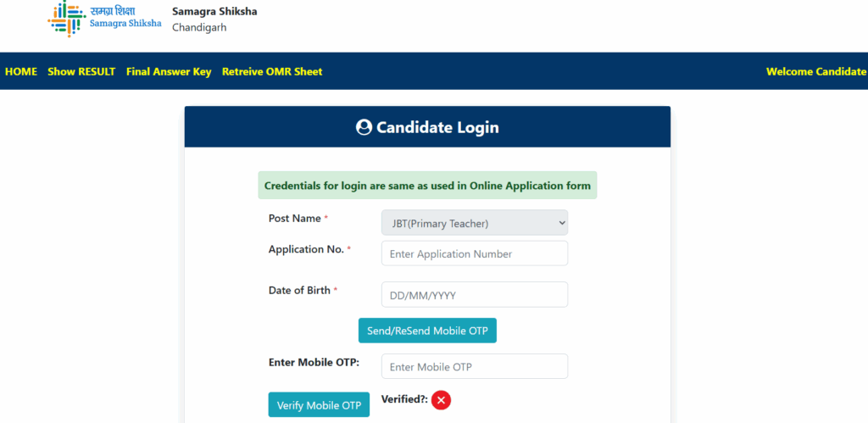Click the Candidate Login heading

437,128
